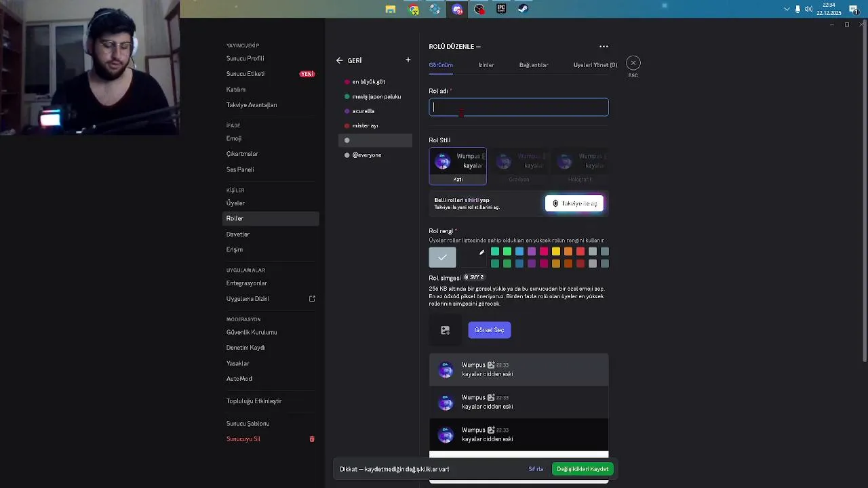The height and width of the screenshot is (488, 868).
Task: Click the Görsel Seç button
Action: click(x=490, y=330)
